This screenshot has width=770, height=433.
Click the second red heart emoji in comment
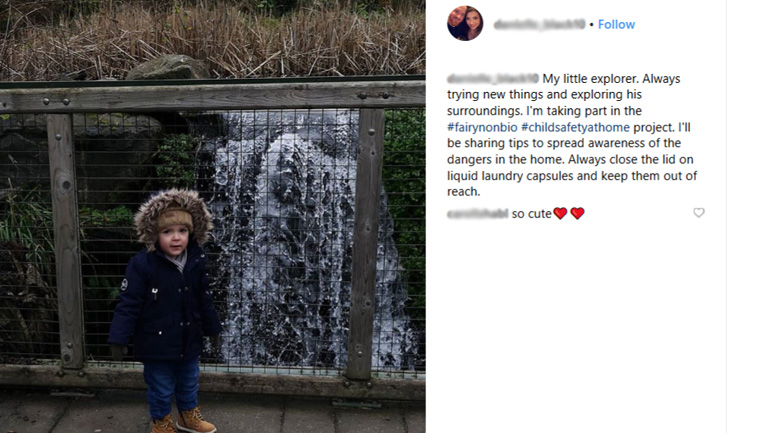point(578,213)
